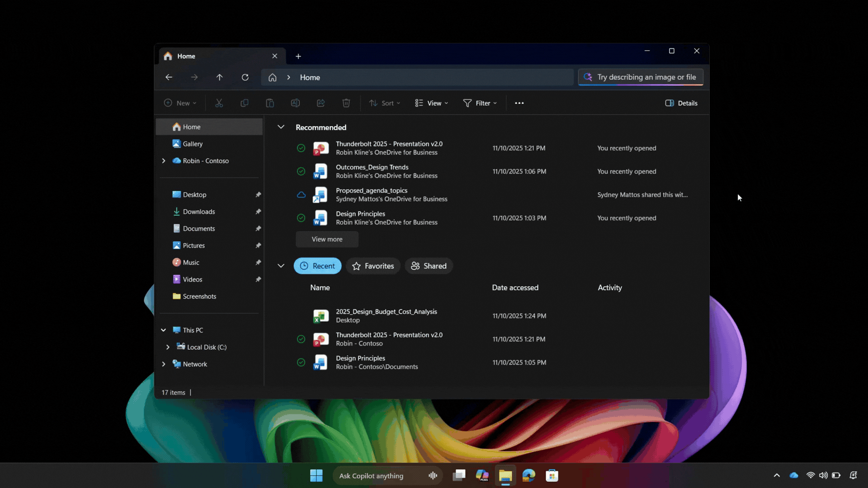Open Documents in the sidebar
The image size is (868, 488).
point(209,229)
